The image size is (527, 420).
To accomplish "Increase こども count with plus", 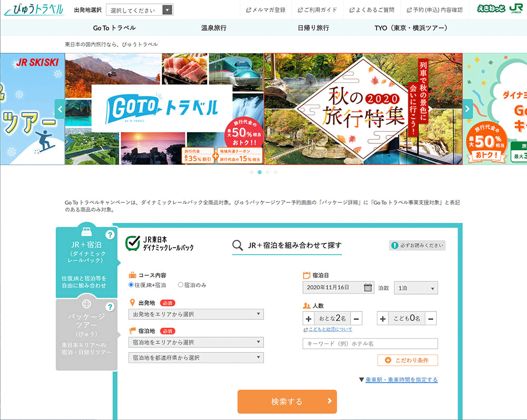I will click(x=383, y=318).
